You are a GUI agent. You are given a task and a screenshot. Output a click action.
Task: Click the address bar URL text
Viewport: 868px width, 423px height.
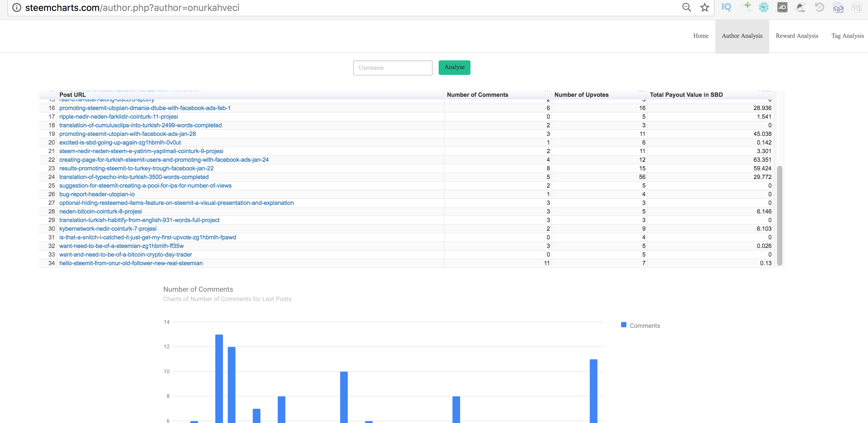[x=132, y=7]
